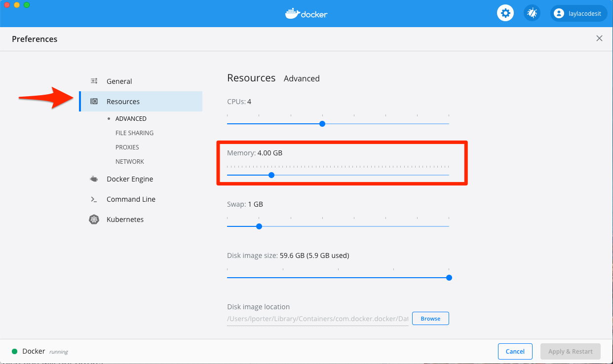Image resolution: width=613 pixels, height=364 pixels.
Task: Open the PROXIES sub-section
Action: 127,147
